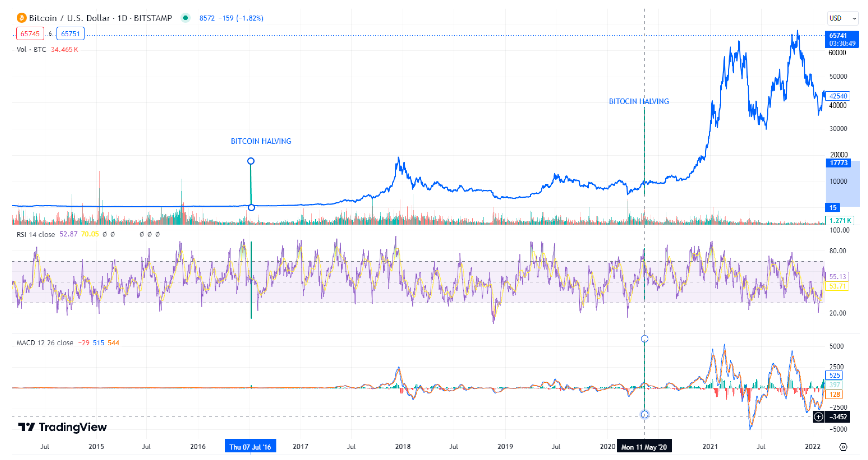Click the Mon 11 May '20 date marker
This screenshot has height=460, width=868.
(x=644, y=447)
